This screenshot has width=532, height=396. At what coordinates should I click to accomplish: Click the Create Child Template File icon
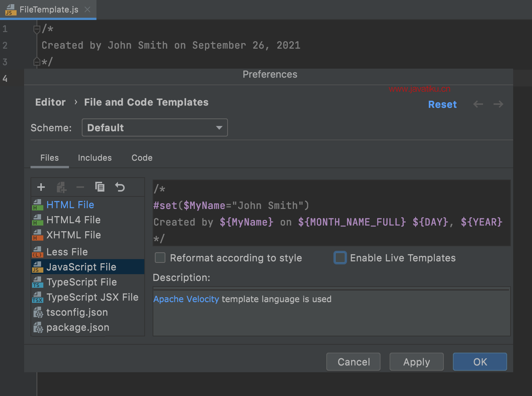point(61,187)
